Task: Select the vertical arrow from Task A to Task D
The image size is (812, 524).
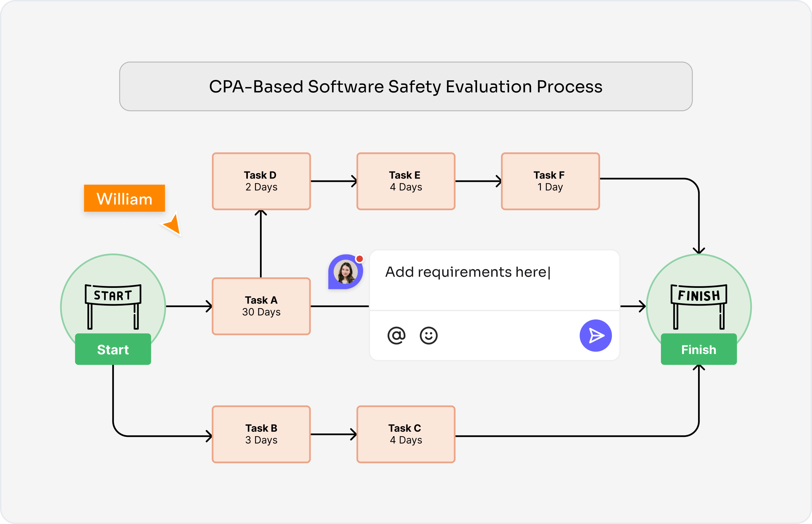Action: (x=261, y=244)
